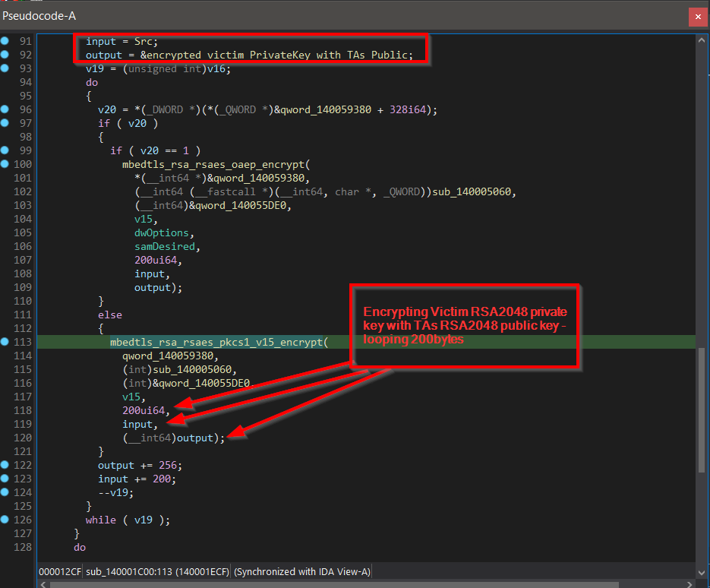
Task: Click mbedtls_rsa_rsaes_pkcs1_v15_encrypt function call
Action: coord(216,342)
